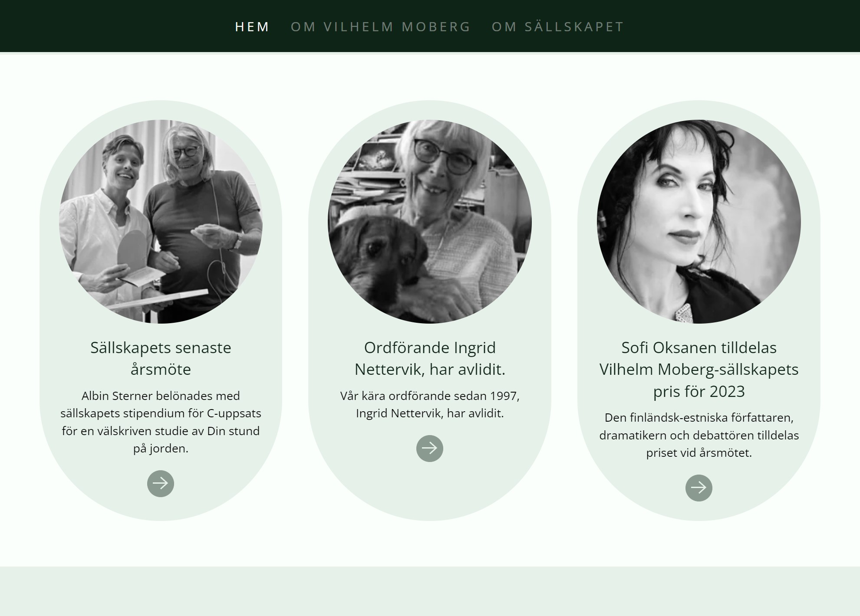860x616 pixels.
Task: Follow the arrow button in Sofi Oksanen card
Action: coord(699,488)
